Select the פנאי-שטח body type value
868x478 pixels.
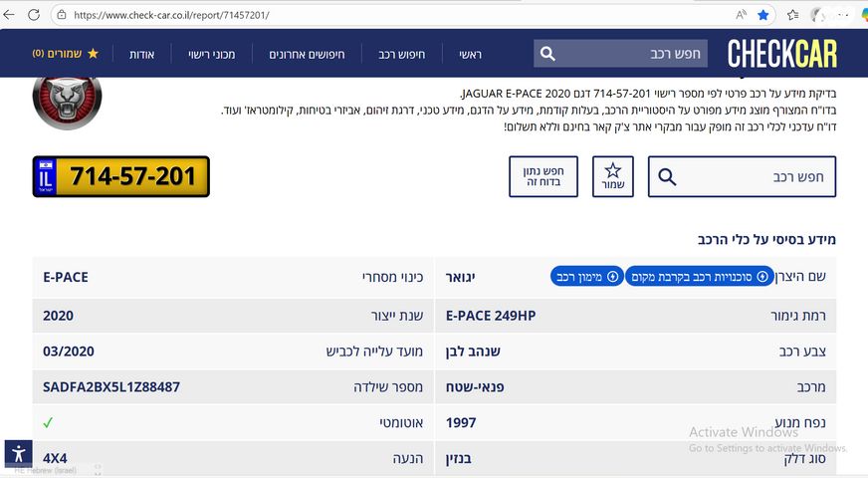click(x=475, y=386)
